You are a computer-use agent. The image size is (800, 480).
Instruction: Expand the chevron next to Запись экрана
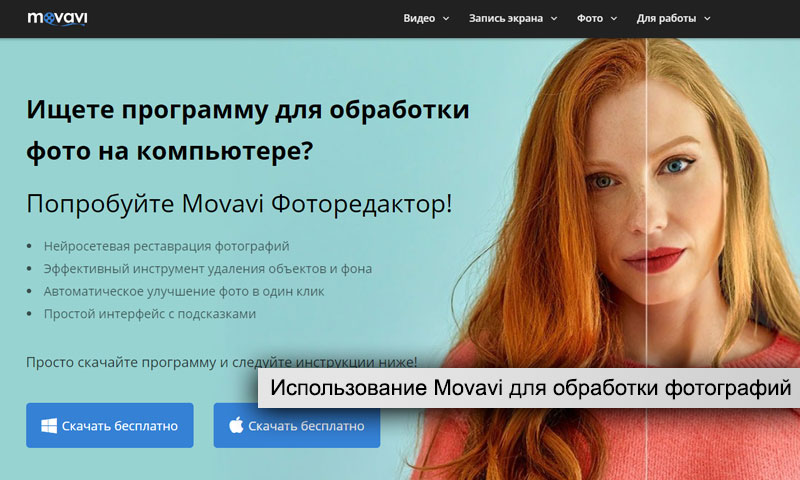[x=554, y=18]
